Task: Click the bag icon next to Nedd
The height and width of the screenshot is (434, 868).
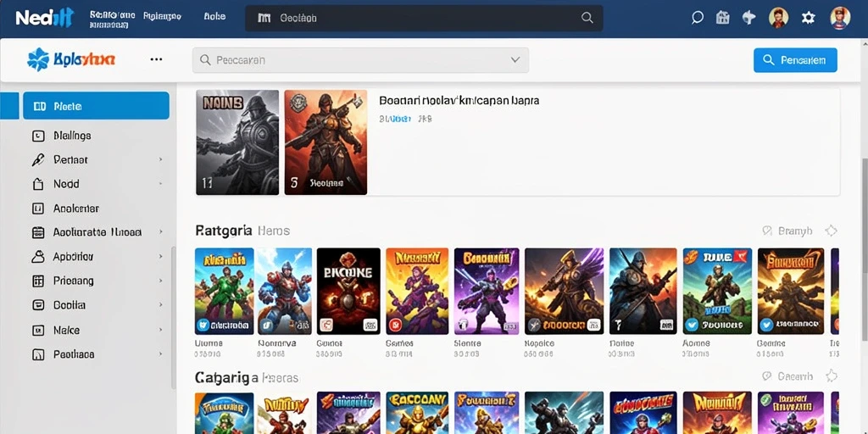Action: point(38,184)
